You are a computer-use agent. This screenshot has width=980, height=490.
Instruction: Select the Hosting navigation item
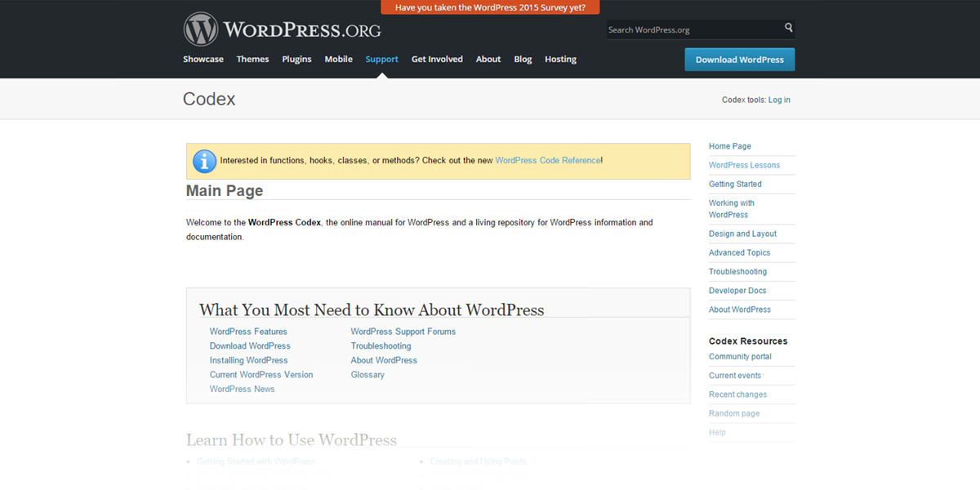[560, 59]
